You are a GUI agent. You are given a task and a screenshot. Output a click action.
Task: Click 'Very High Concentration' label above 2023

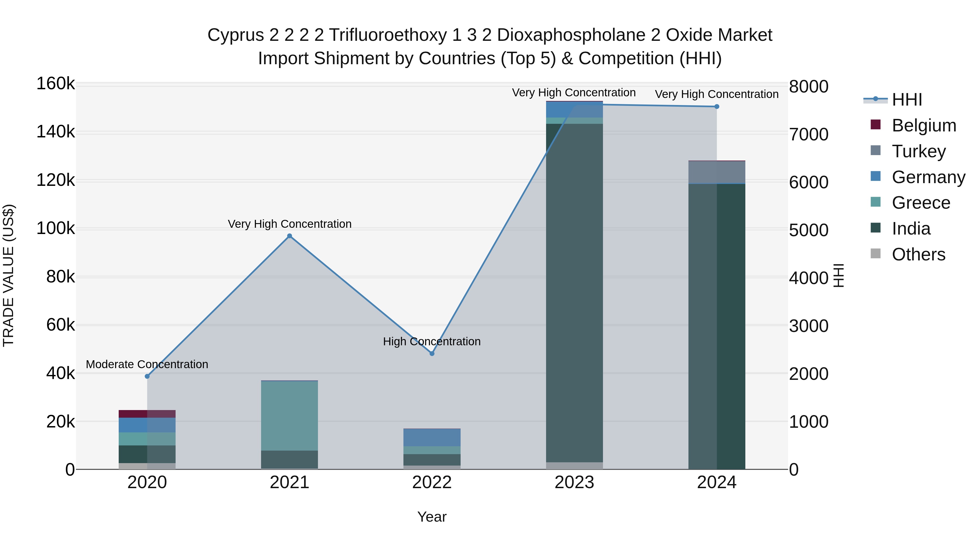pos(574,93)
